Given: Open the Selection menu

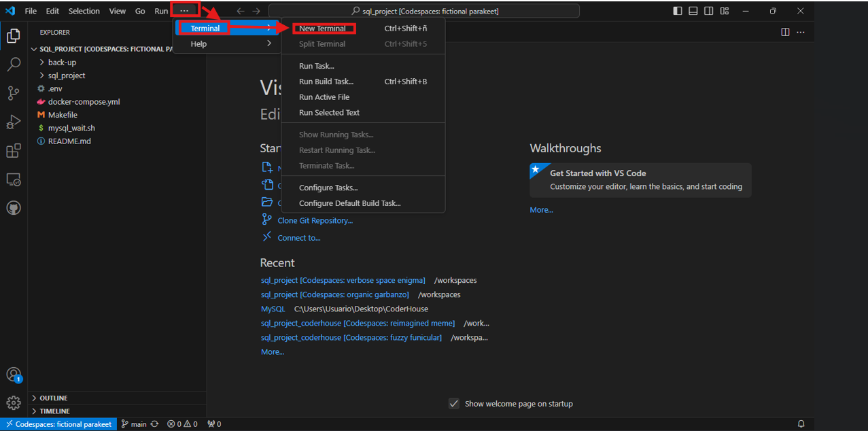Looking at the screenshot, I should pos(84,11).
